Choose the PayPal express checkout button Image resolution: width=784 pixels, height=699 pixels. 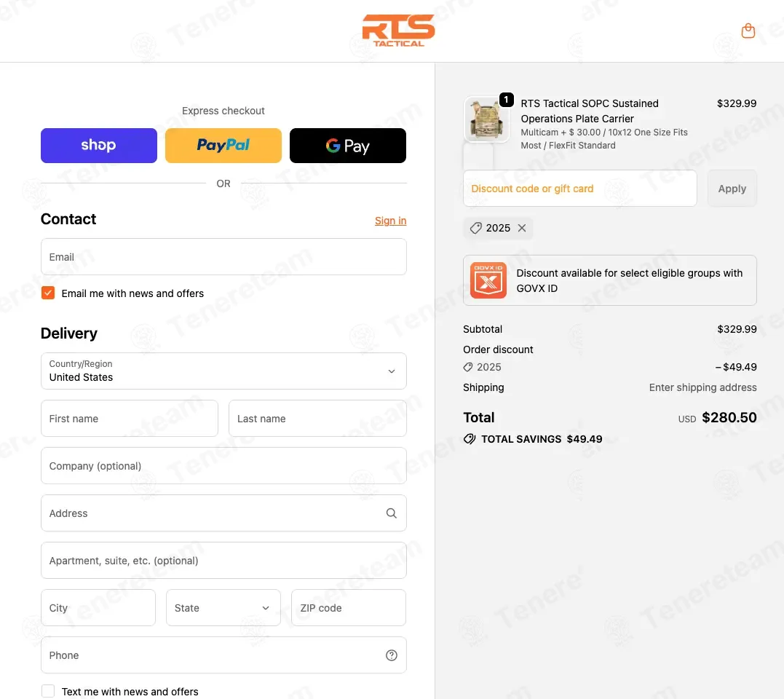pyautogui.click(x=223, y=146)
